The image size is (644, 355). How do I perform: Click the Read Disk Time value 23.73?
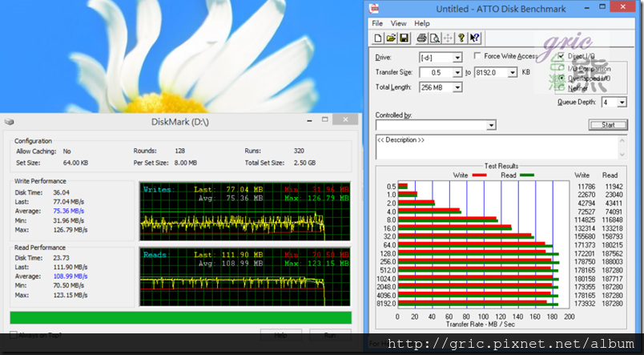pyautogui.click(x=61, y=258)
